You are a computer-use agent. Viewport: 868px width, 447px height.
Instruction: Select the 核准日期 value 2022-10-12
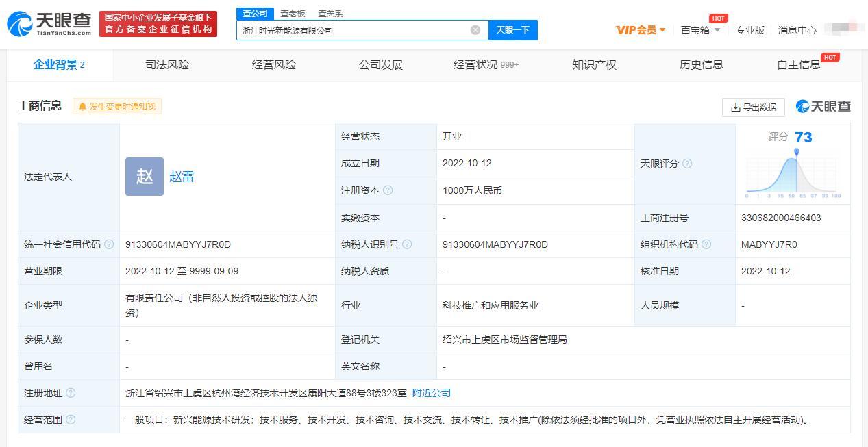766,271
